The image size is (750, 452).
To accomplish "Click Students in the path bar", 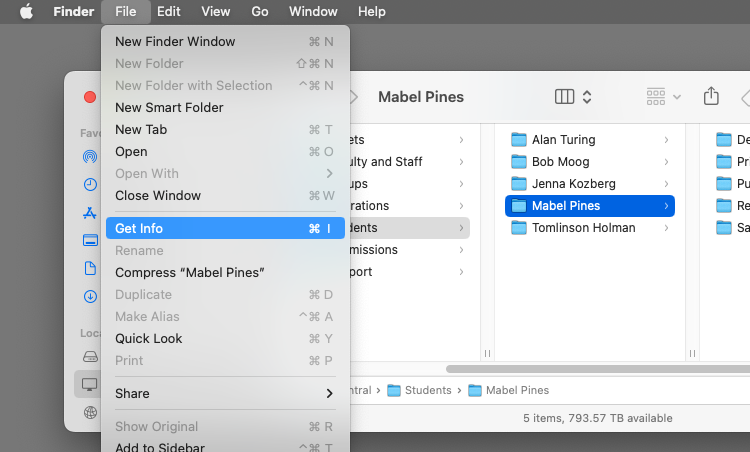I will point(419,390).
